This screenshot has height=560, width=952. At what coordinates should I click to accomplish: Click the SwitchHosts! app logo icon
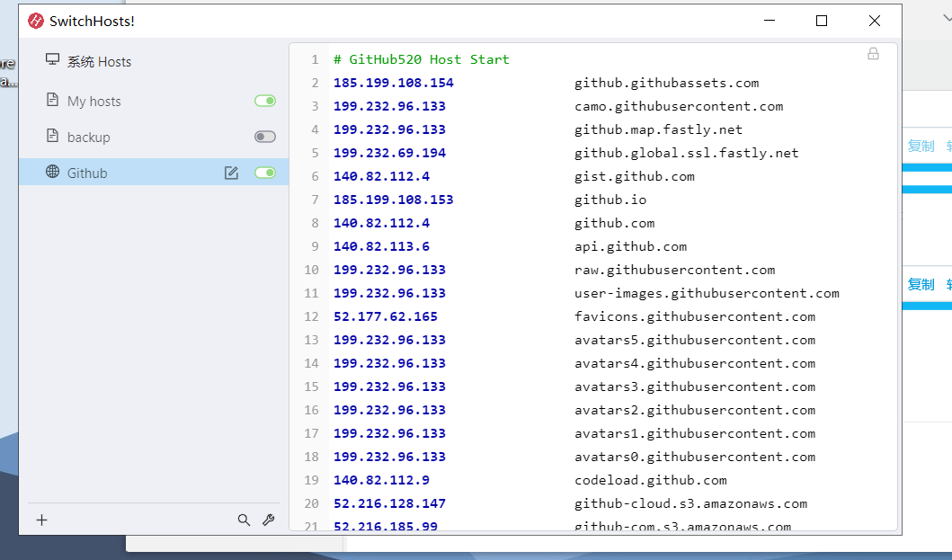pyautogui.click(x=36, y=22)
